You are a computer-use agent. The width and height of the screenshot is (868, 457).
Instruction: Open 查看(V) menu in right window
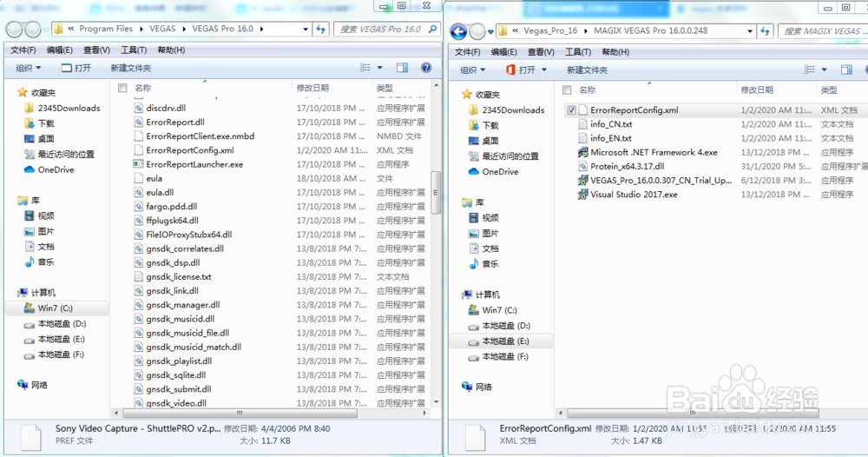coord(541,52)
